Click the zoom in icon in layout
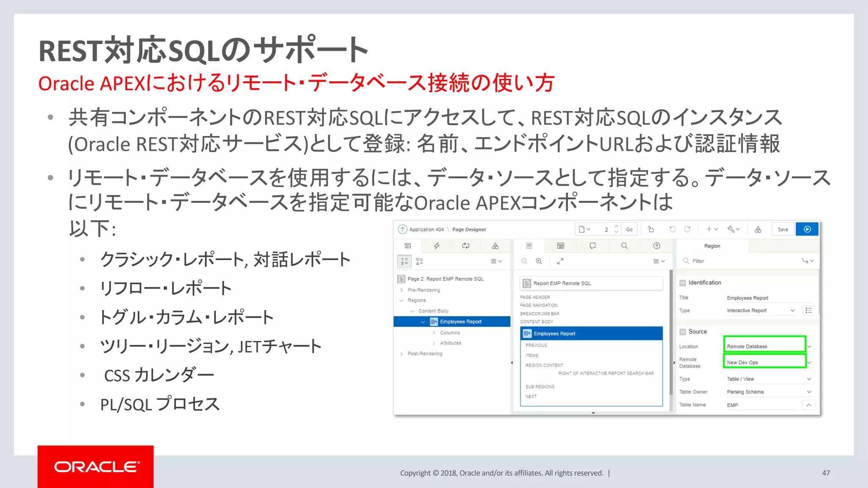Image resolution: width=868 pixels, height=488 pixels. pos(539,261)
